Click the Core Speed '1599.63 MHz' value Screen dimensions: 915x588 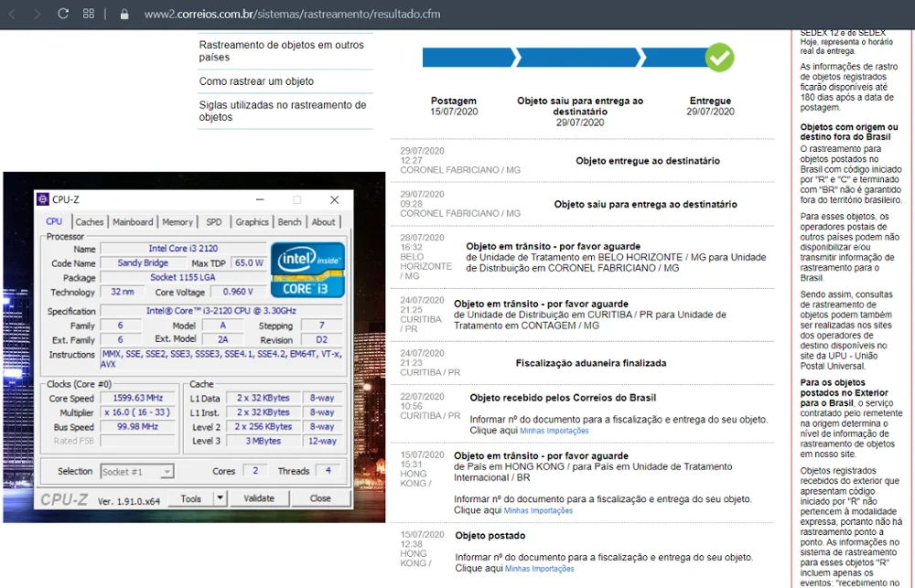click(x=138, y=398)
